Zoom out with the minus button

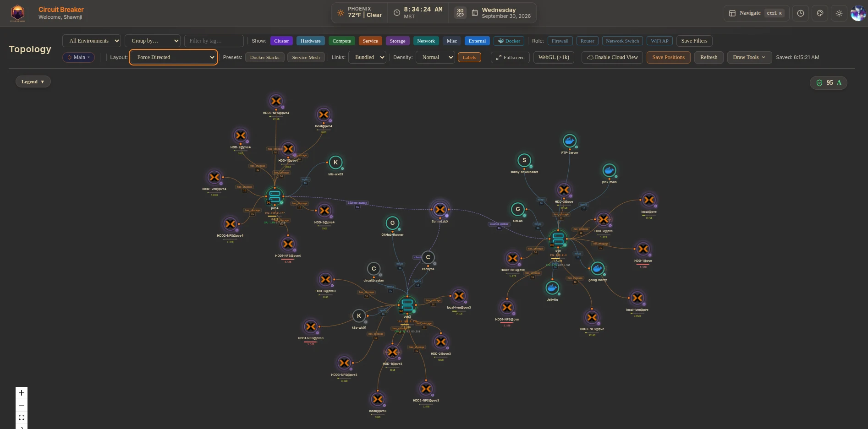pyautogui.click(x=22, y=405)
